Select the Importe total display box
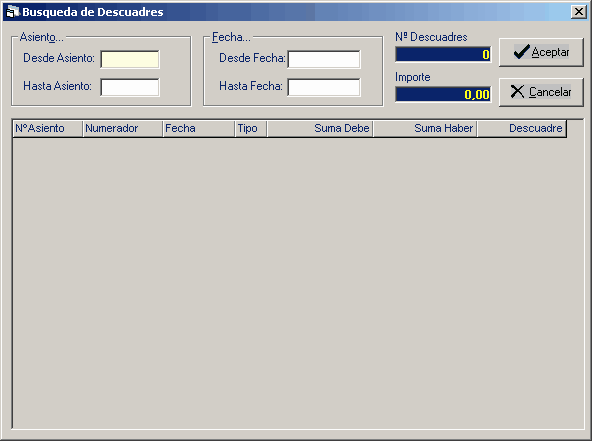This screenshot has height=441, width=592. pyautogui.click(x=443, y=94)
